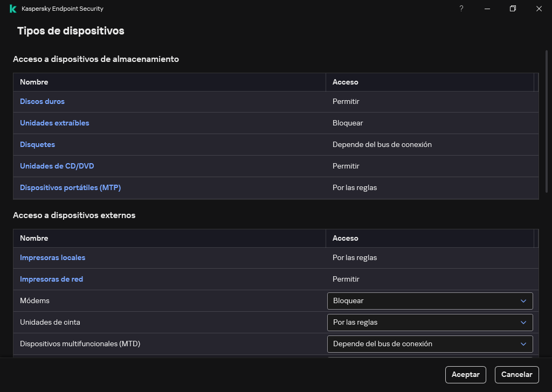The height and width of the screenshot is (392, 552).
Task: Open the Impresoras de red link
Action: (x=51, y=279)
